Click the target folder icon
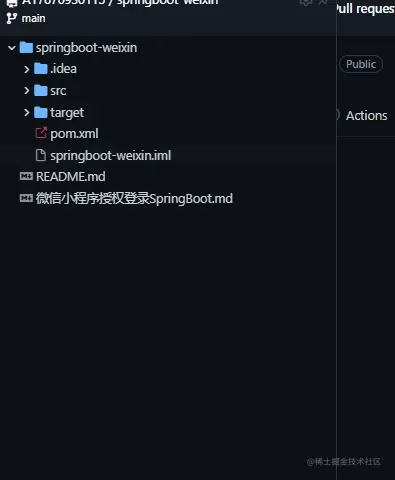395x480 pixels. tap(41, 112)
